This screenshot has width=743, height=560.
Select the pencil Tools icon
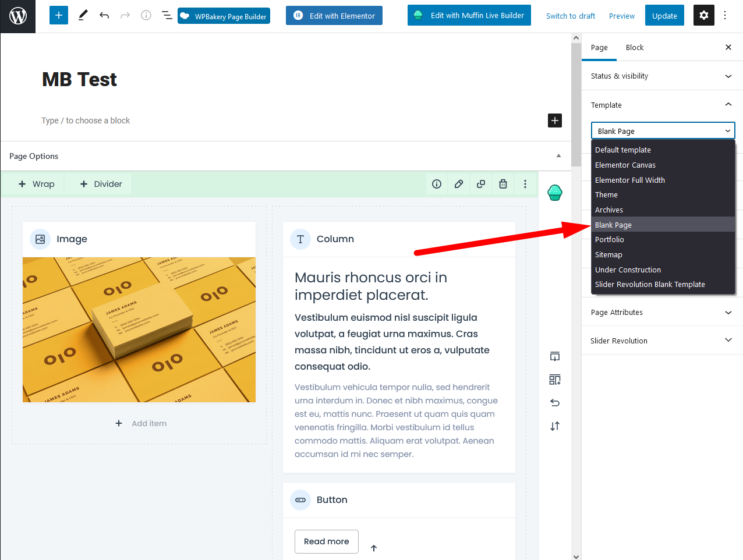coord(83,15)
